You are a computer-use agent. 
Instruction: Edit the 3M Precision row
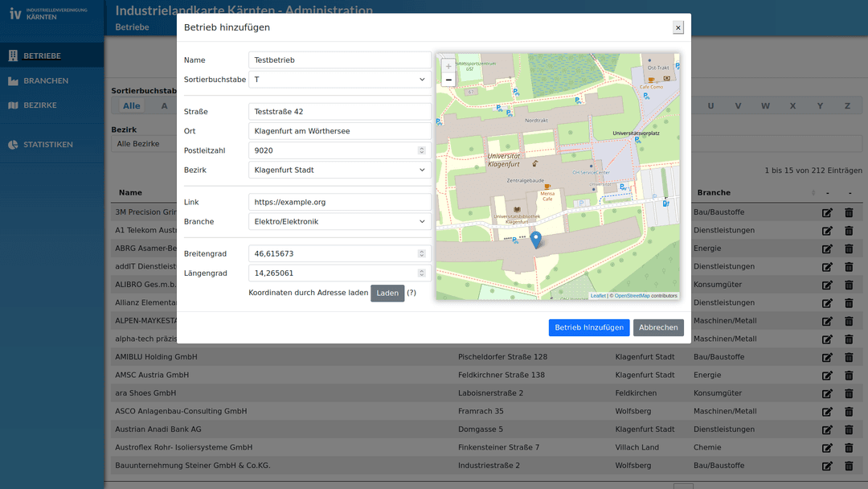(827, 212)
